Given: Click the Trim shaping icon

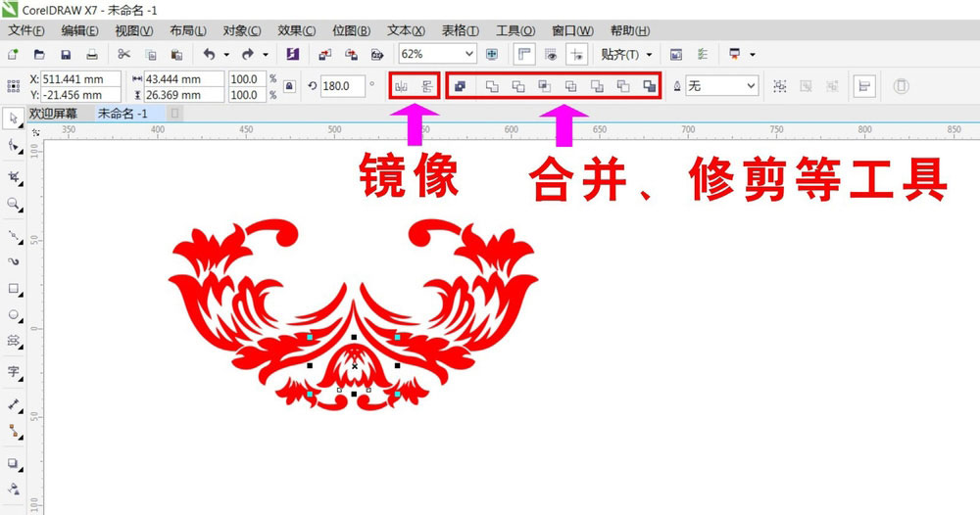Looking at the screenshot, I should click(x=518, y=86).
